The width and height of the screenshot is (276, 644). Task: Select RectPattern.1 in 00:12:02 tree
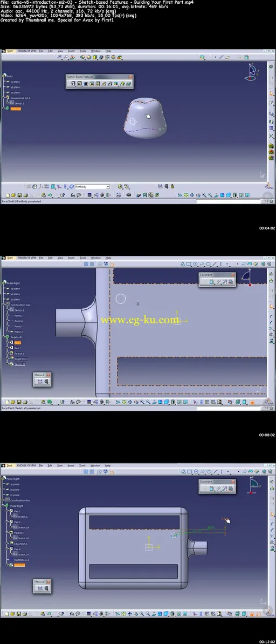pyautogui.click(x=22, y=560)
